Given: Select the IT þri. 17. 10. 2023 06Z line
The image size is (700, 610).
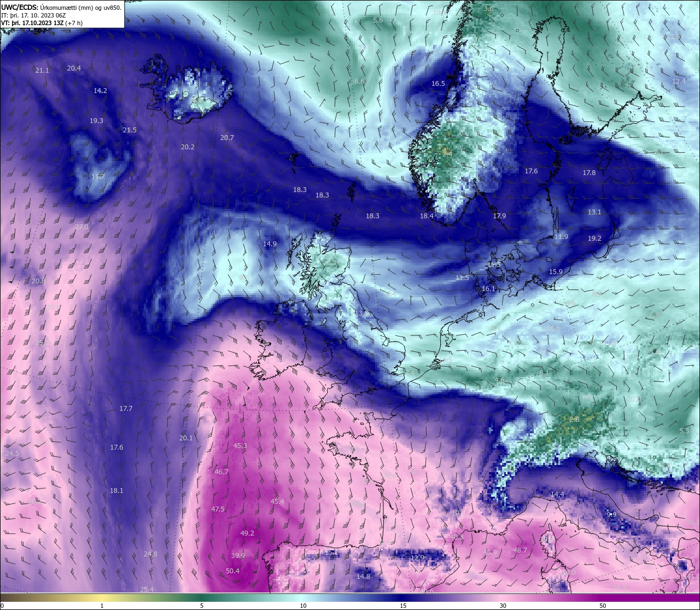Looking at the screenshot, I should pyautogui.click(x=34, y=15).
